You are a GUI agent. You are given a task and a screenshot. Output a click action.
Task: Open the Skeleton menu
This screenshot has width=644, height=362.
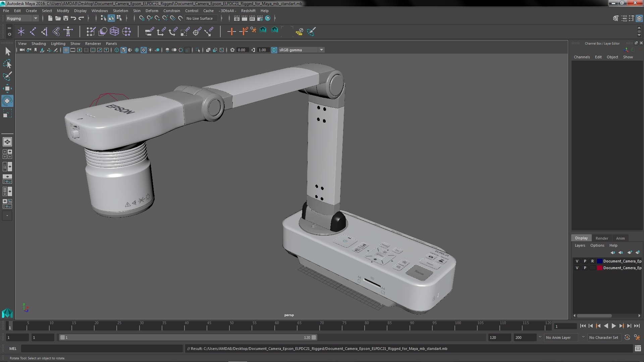coord(120,11)
